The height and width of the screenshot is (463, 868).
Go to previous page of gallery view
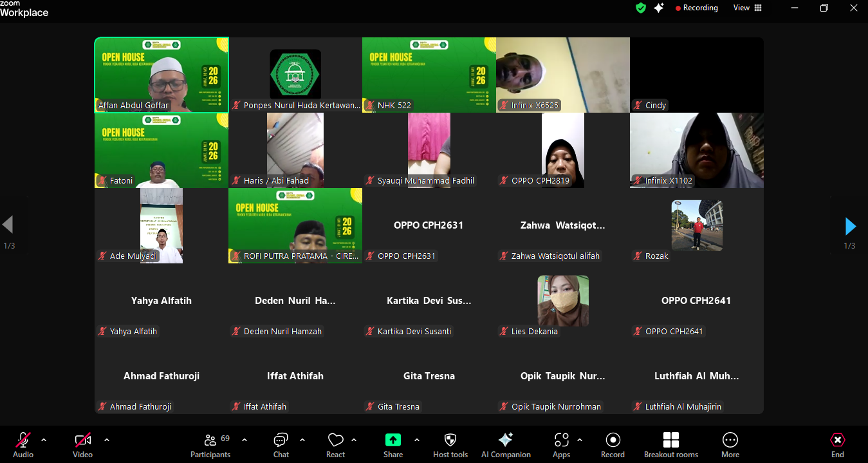[8, 225]
